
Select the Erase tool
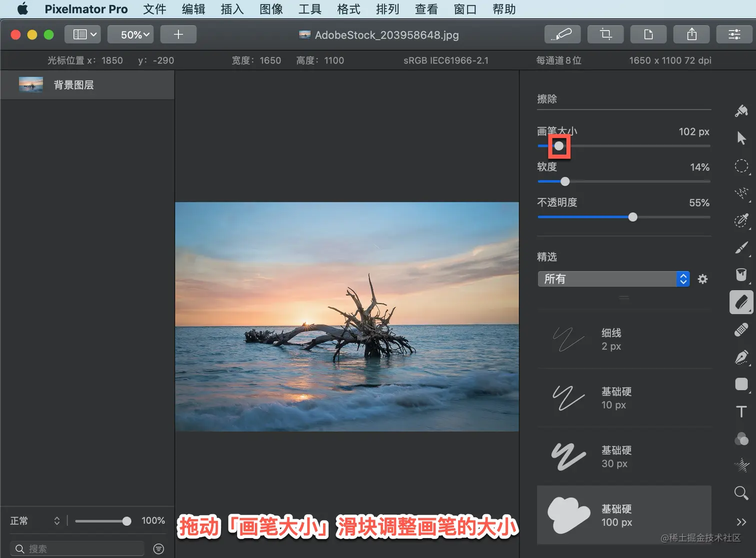point(741,302)
